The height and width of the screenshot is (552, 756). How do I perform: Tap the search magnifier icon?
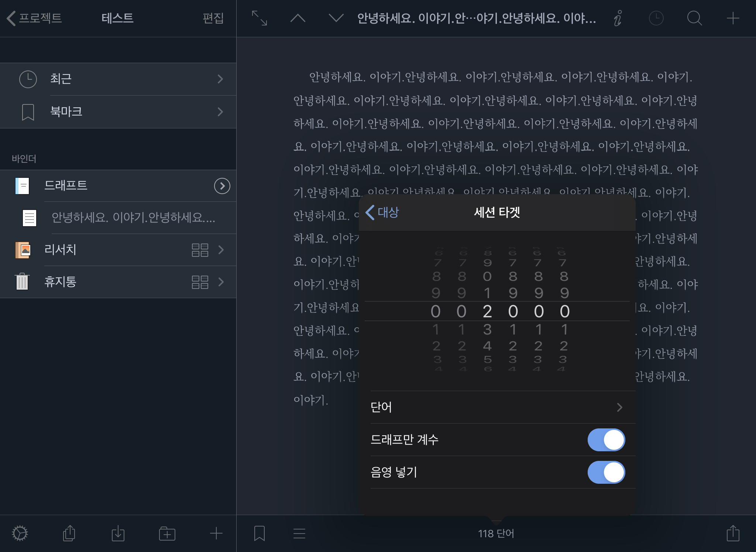694,18
